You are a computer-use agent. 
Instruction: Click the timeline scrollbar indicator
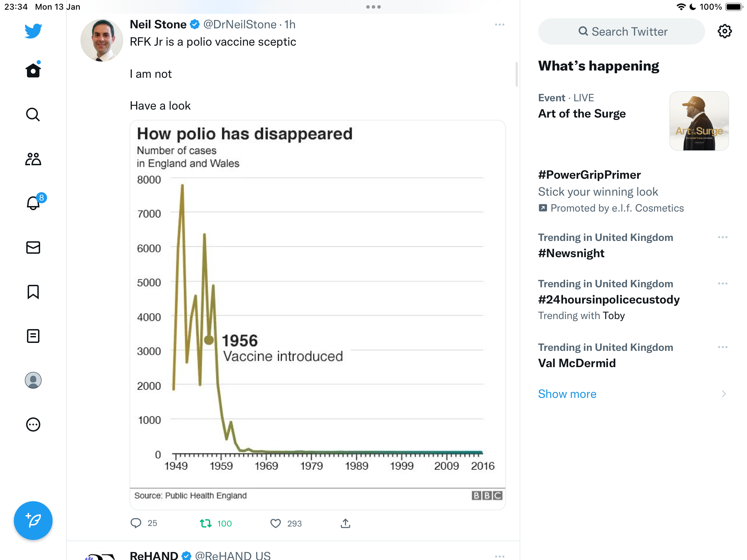(517, 74)
